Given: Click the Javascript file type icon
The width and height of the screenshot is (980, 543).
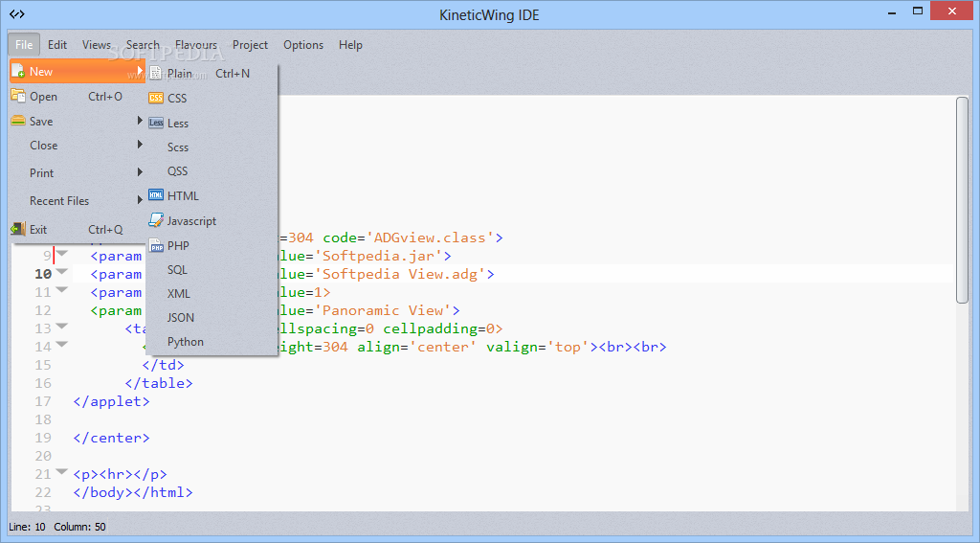Looking at the screenshot, I should (156, 220).
